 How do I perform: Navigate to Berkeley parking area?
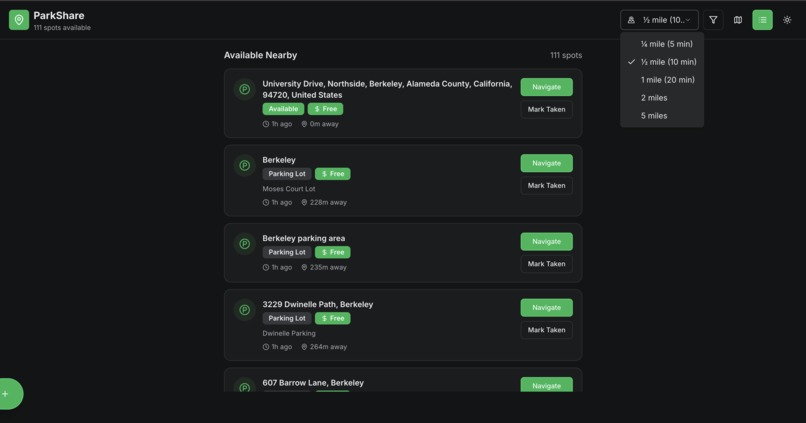point(546,242)
